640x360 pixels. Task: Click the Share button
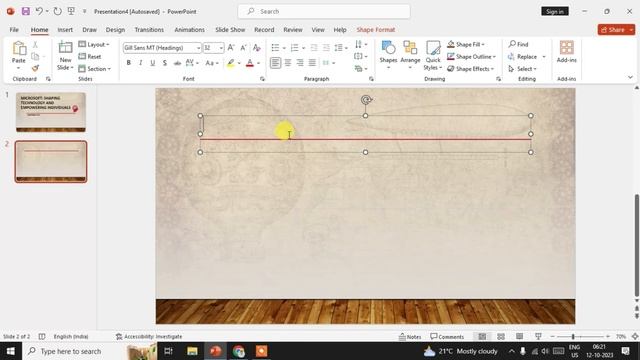tap(616, 29)
